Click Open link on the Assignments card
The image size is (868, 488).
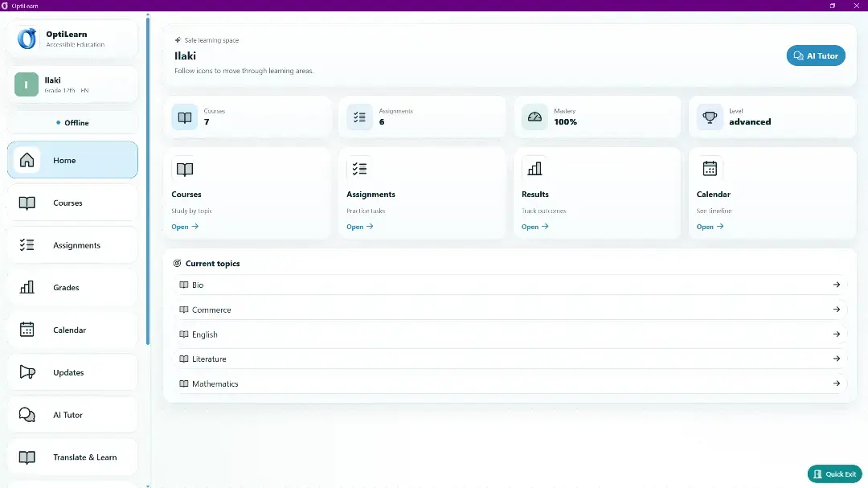coord(360,227)
